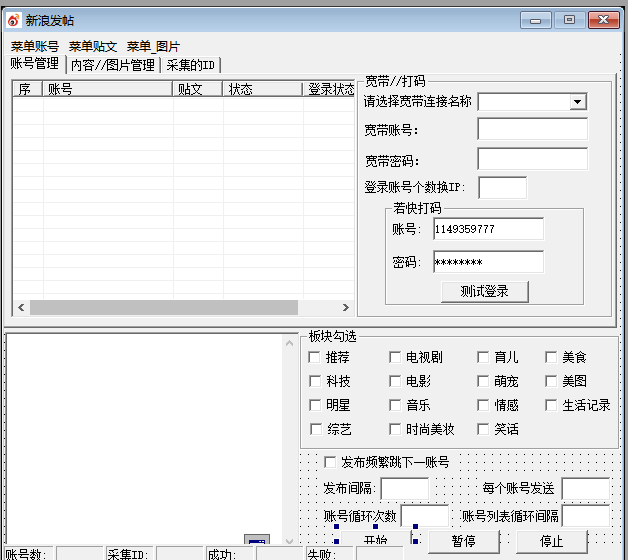The height and width of the screenshot is (560, 628).
Task: Click the 状态 column header
Action: (x=262, y=89)
